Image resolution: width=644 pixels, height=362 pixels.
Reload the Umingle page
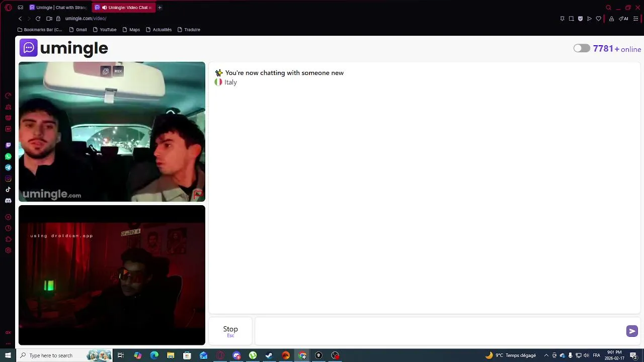38,19
